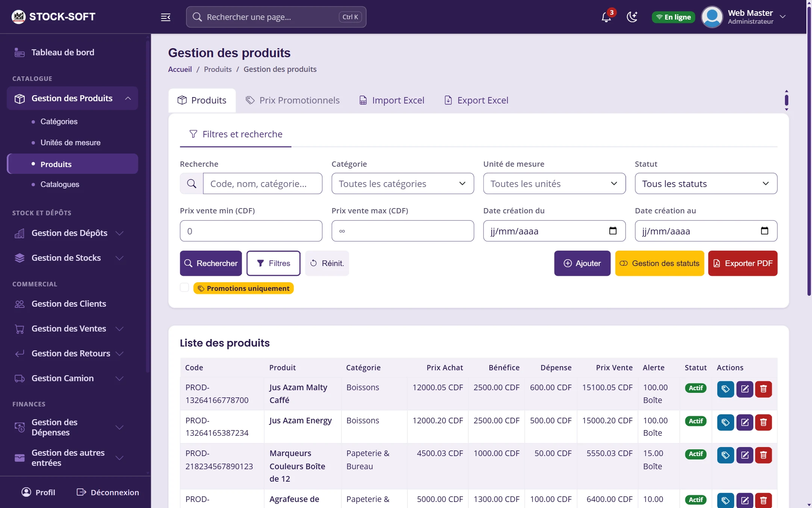Open the Profil link

tap(38, 492)
